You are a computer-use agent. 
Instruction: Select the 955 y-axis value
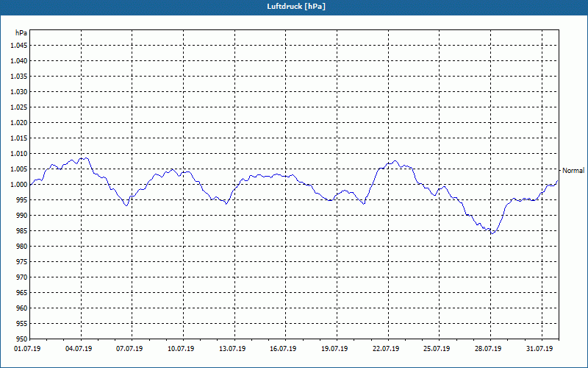pos(23,324)
